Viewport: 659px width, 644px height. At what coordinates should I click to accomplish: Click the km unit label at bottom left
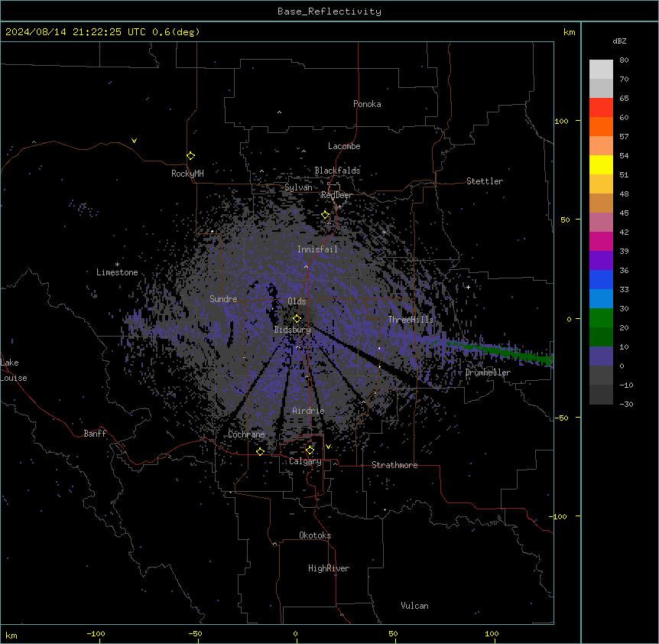pos(11,635)
